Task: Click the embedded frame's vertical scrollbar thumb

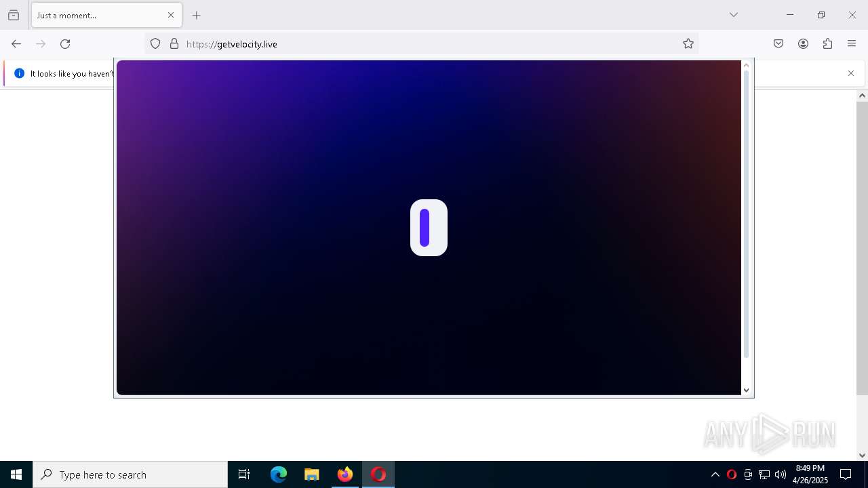Action: (747, 213)
